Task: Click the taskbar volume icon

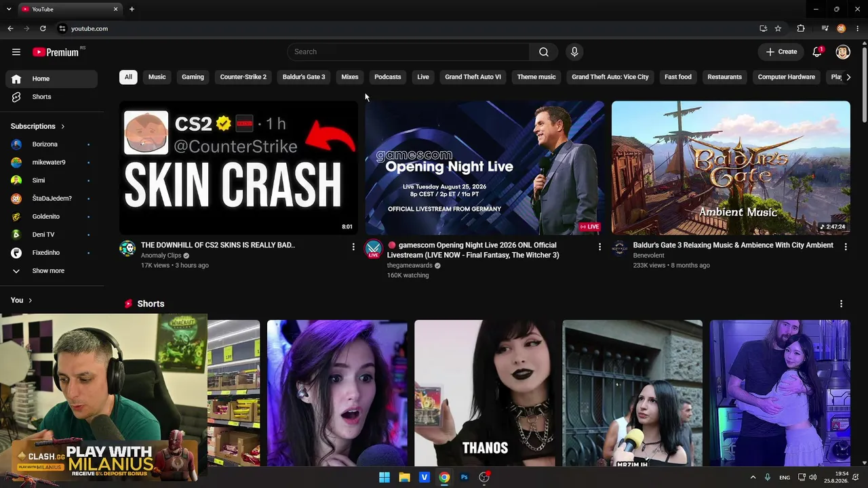Action: point(812,477)
